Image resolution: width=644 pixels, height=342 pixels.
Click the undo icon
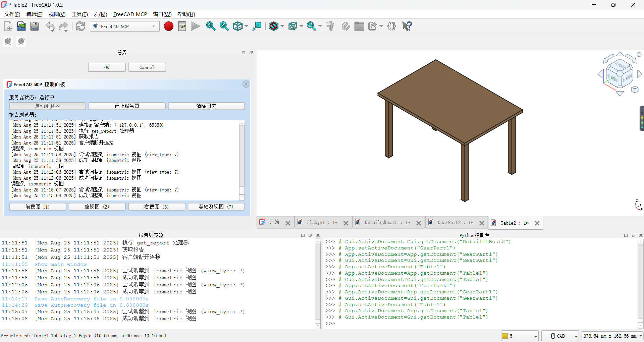pyautogui.click(x=50, y=26)
